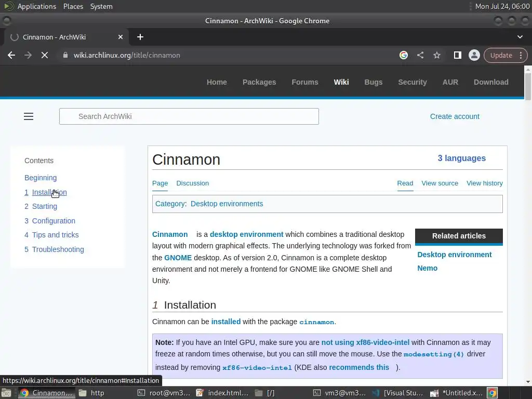Jump to 1 Installation in Contents
532x399 pixels.
pos(46,192)
